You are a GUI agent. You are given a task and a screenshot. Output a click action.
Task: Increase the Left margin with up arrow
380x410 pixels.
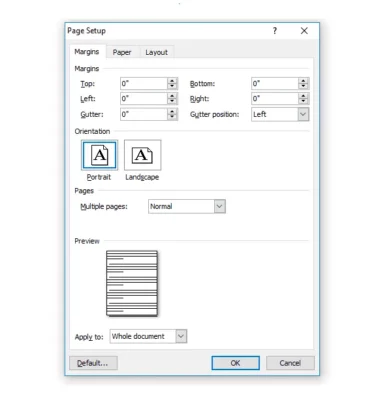[x=172, y=96]
